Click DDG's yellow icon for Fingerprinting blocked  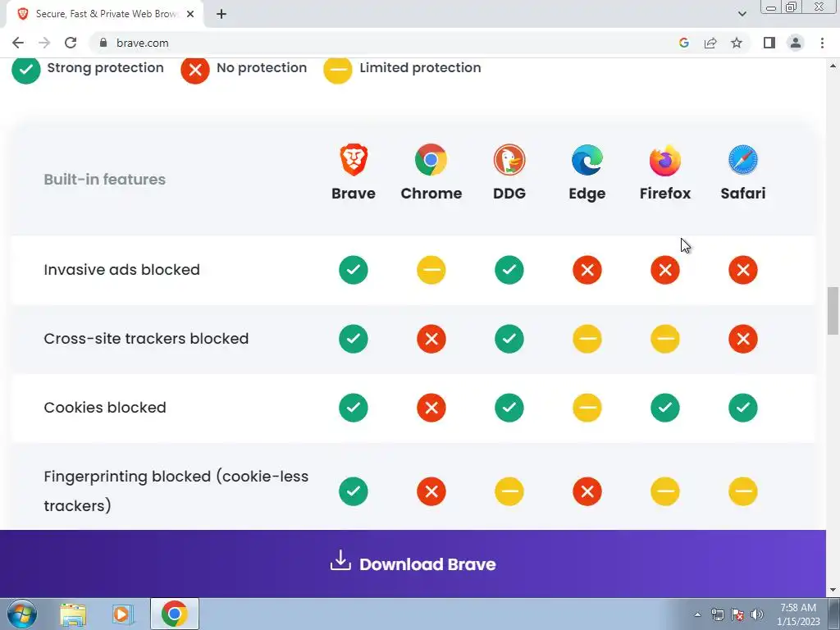509,491
